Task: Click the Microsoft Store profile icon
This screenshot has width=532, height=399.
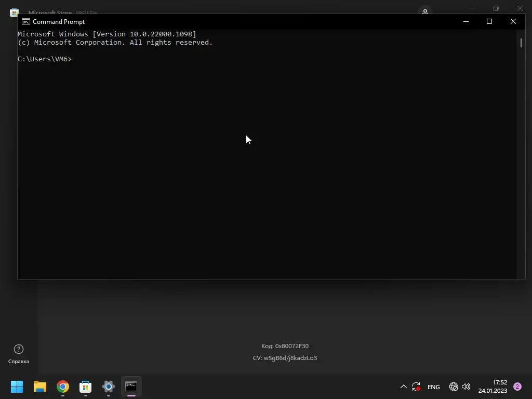Action: click(x=425, y=11)
